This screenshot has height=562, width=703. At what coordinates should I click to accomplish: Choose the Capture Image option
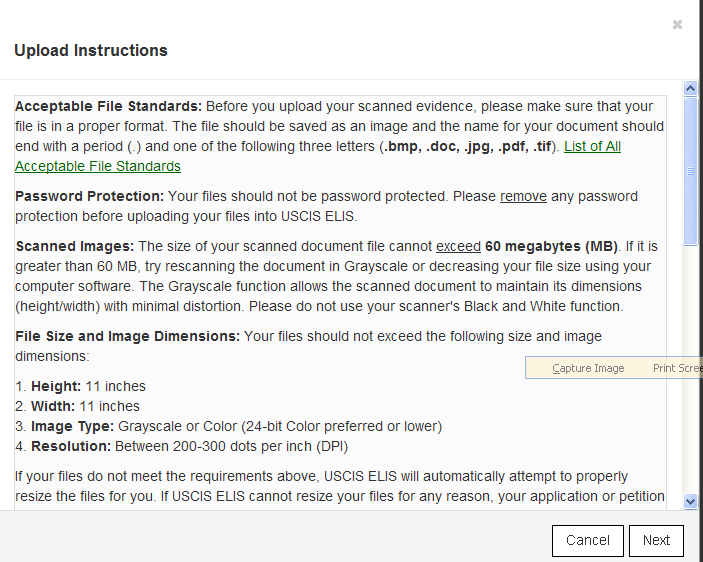[588, 368]
